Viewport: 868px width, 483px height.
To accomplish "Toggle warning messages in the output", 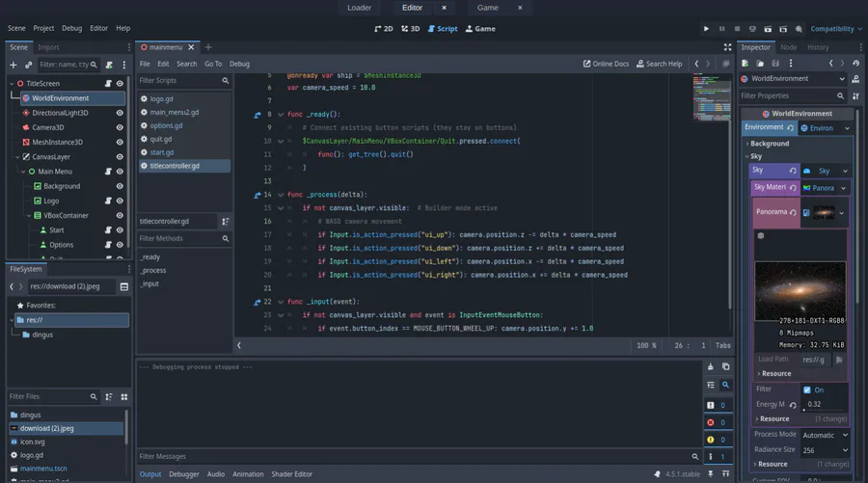I will coord(717,440).
